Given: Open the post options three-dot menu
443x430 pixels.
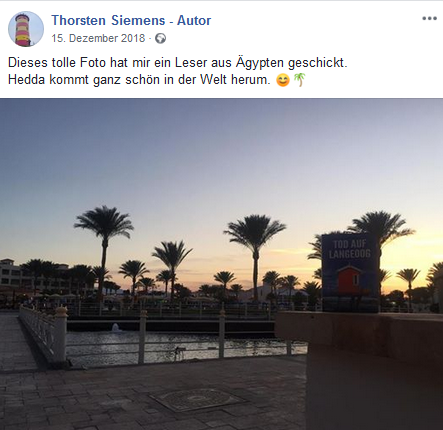Looking at the screenshot, I should pos(429,18).
